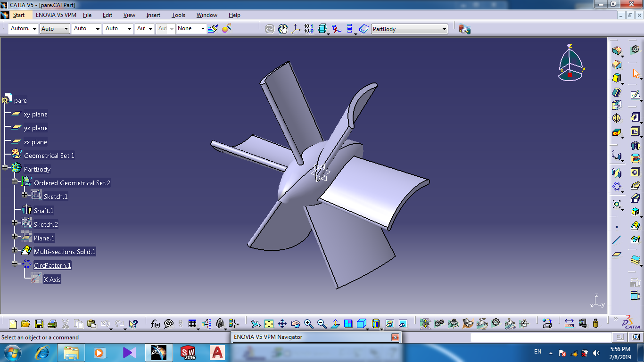The width and height of the screenshot is (644, 362).
Task: Click the Save icon in bottom toolbar
Action: 39,324
